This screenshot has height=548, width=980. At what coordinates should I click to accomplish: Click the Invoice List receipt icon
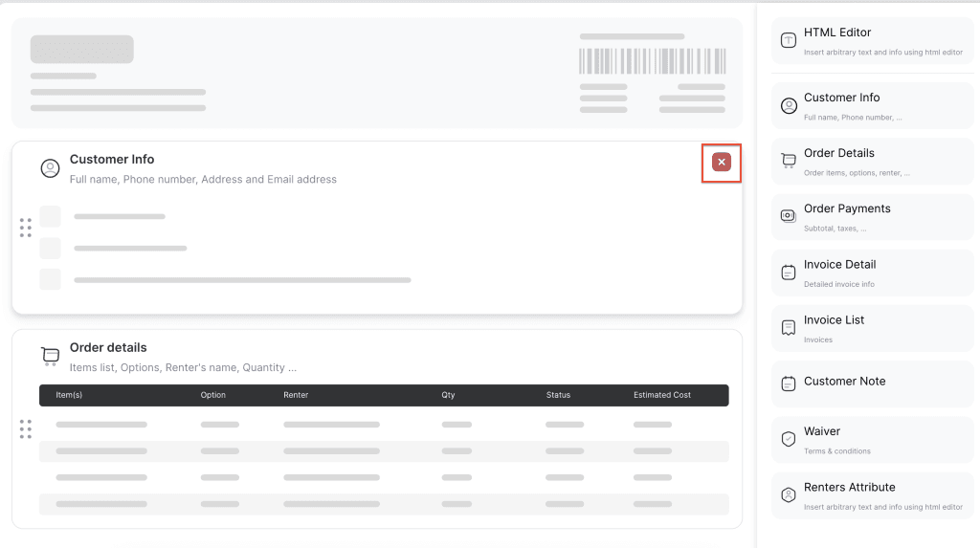pyautogui.click(x=789, y=328)
